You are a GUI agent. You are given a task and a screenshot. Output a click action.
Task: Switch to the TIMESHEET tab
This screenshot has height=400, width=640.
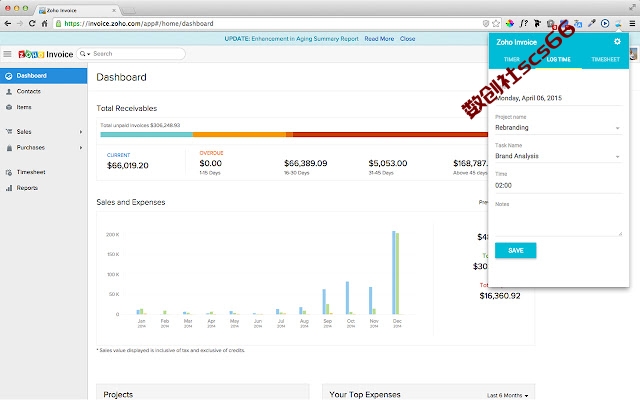[x=605, y=60]
